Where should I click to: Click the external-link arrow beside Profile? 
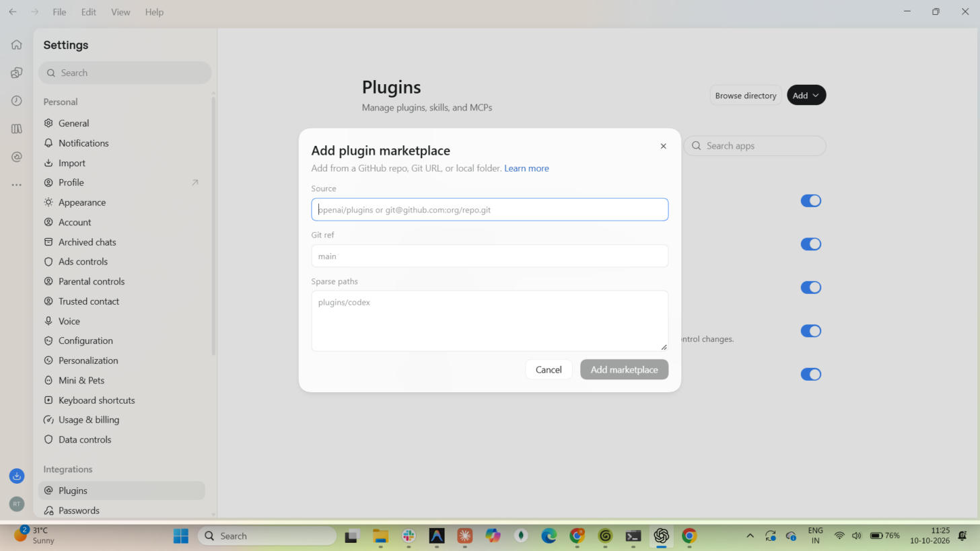click(x=195, y=182)
